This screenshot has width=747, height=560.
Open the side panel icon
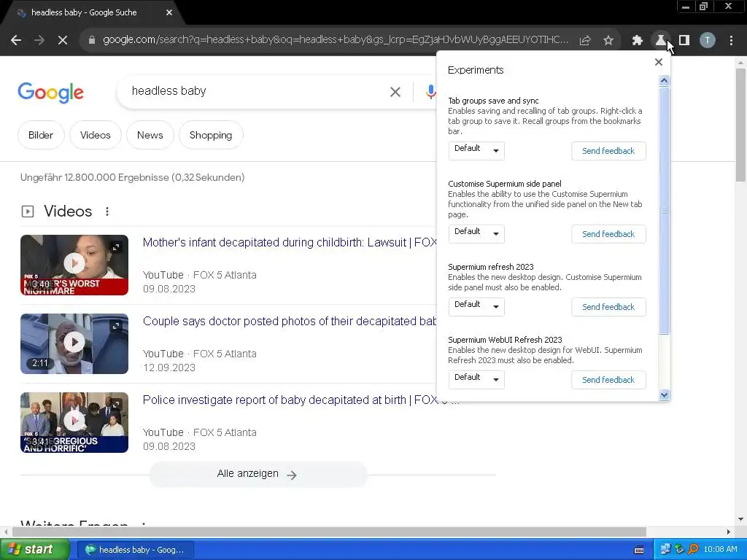(x=684, y=41)
